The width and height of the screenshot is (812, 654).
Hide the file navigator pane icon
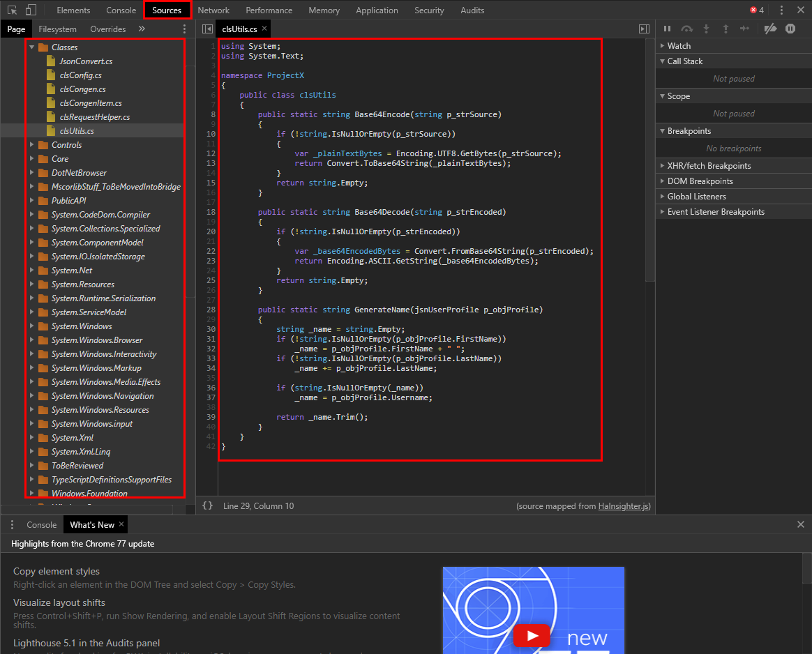207,29
